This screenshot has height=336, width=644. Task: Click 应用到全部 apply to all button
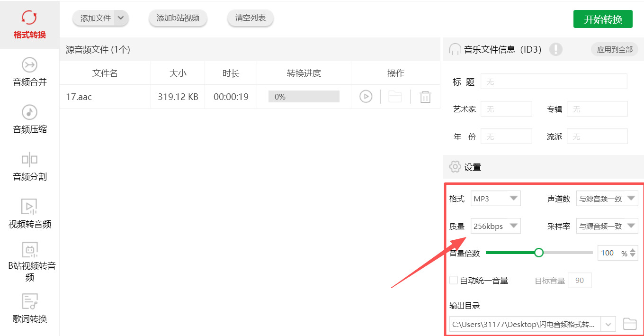pos(615,49)
